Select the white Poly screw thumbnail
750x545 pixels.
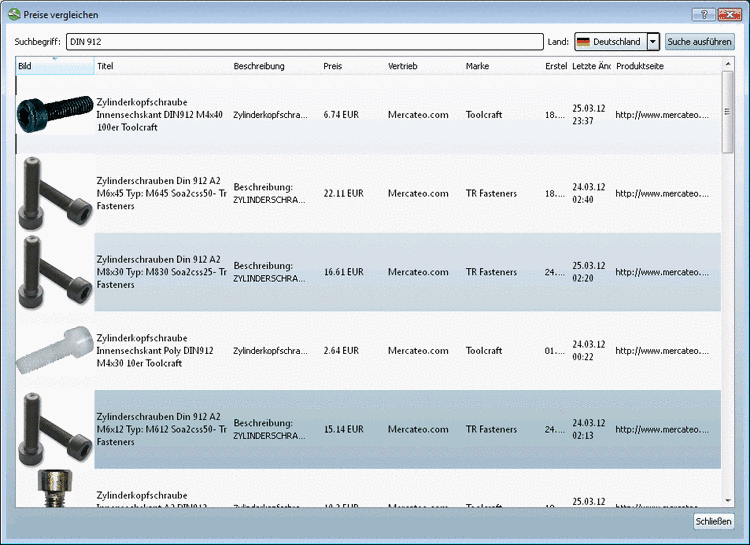(x=55, y=350)
